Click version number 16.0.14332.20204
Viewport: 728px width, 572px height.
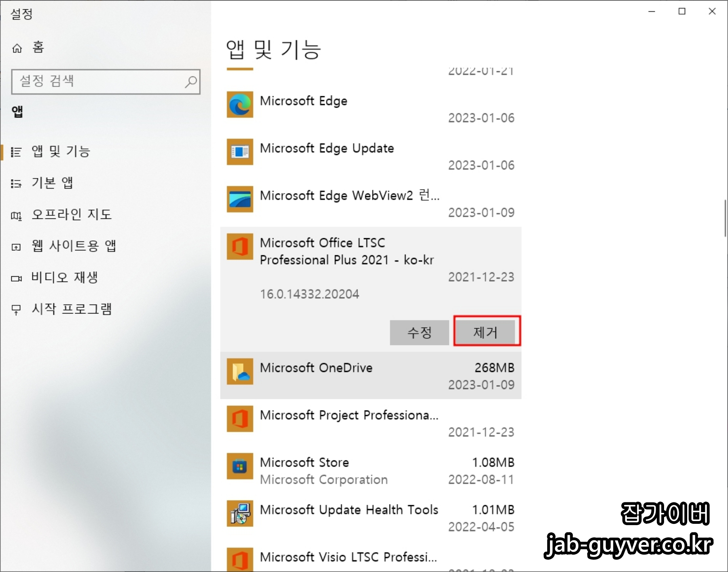click(x=309, y=294)
